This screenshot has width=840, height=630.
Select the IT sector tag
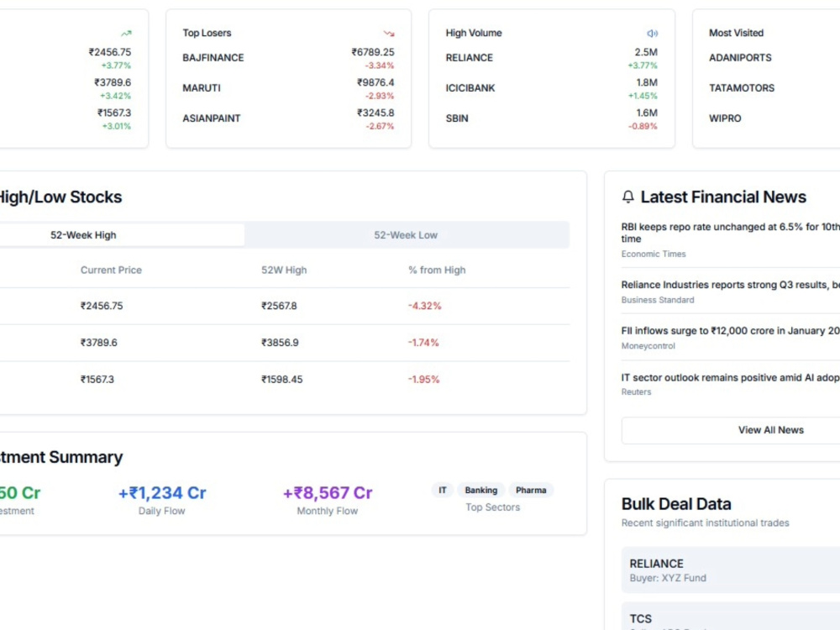pos(443,491)
